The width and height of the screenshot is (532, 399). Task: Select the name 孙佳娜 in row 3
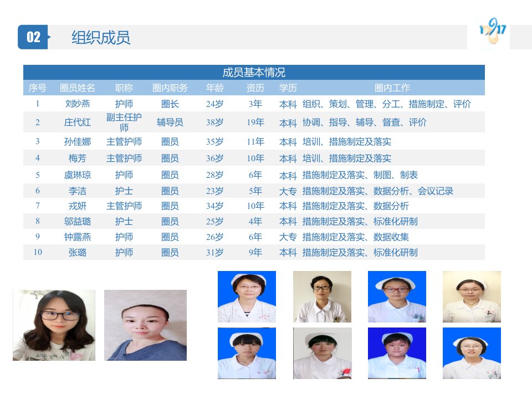tap(78, 141)
